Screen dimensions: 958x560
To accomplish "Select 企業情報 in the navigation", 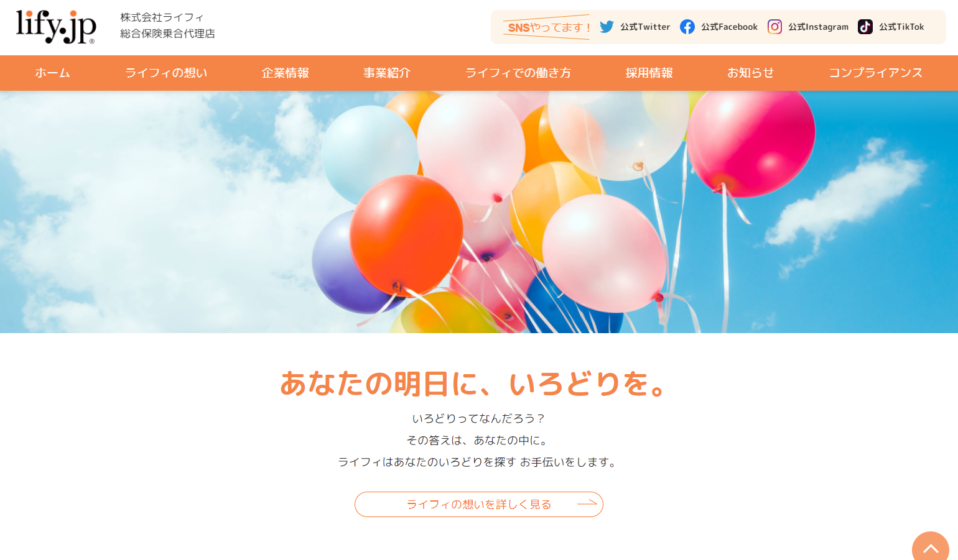I will tap(286, 73).
